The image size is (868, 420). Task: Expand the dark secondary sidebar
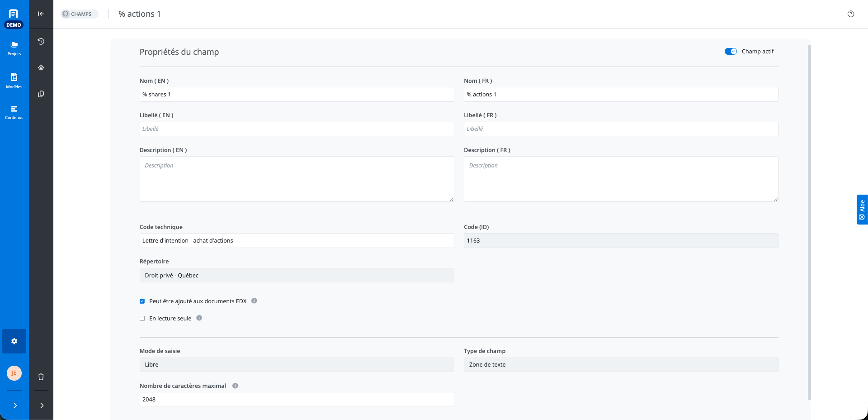point(42,406)
